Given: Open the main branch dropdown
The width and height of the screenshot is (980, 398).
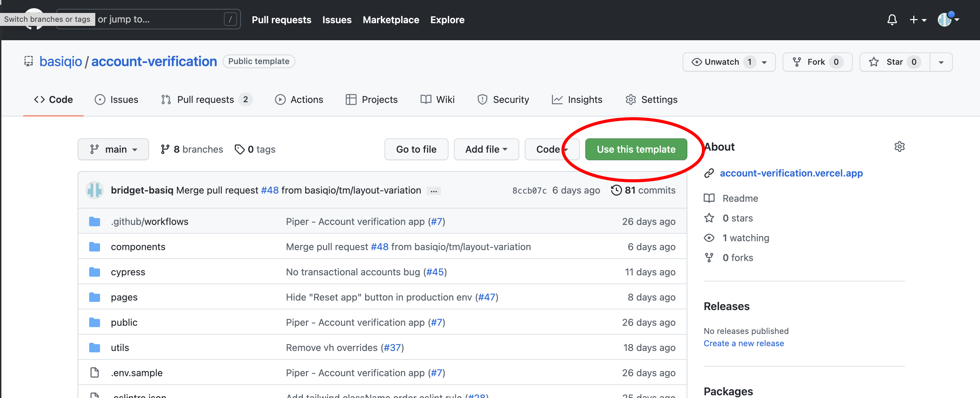Looking at the screenshot, I should click(x=113, y=149).
